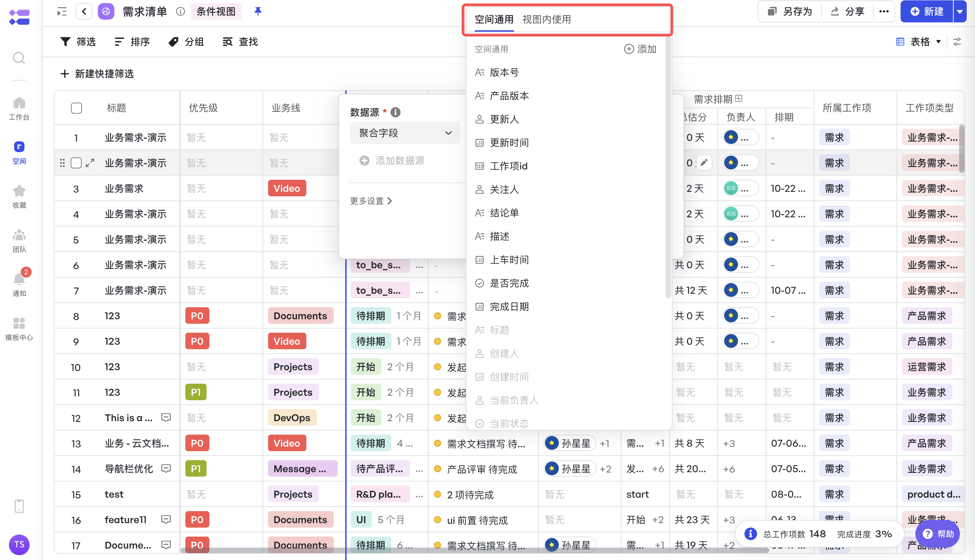Click the purple 需求清单 space icon

point(106,11)
